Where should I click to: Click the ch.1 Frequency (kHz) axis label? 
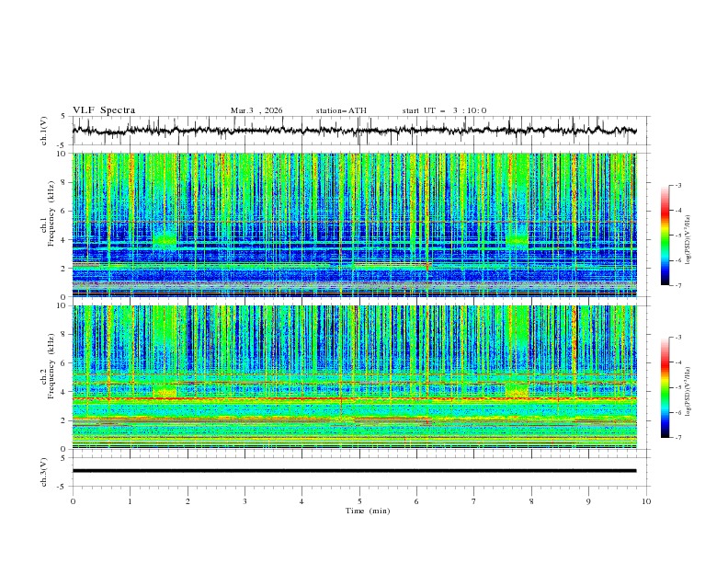tap(48, 212)
